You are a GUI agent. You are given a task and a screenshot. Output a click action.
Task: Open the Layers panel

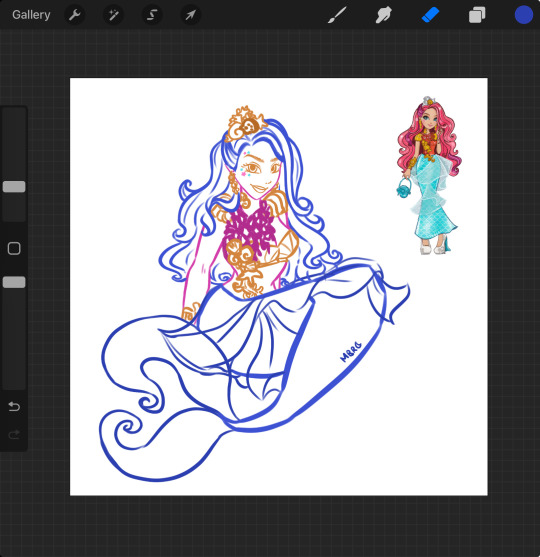[477, 15]
